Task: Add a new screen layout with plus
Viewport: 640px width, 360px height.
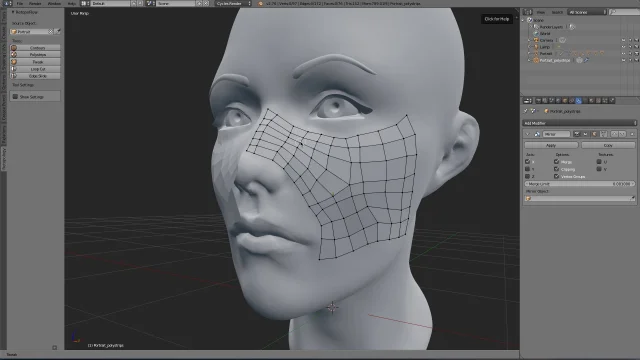Action: pyautogui.click(x=133, y=3)
